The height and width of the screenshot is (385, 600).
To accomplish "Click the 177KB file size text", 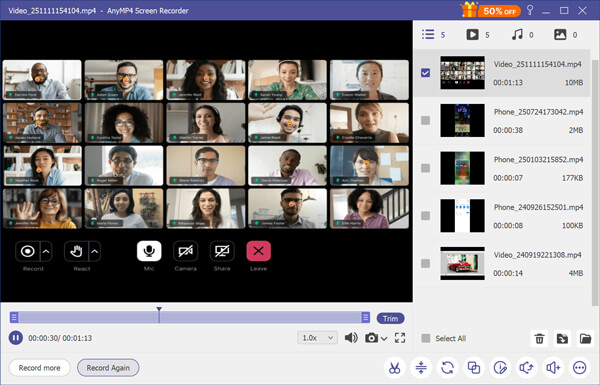I will pos(572,178).
